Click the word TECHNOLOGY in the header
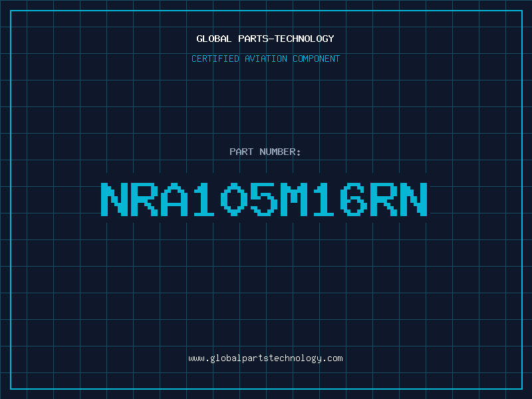The height and width of the screenshot is (399, 532). coord(305,39)
